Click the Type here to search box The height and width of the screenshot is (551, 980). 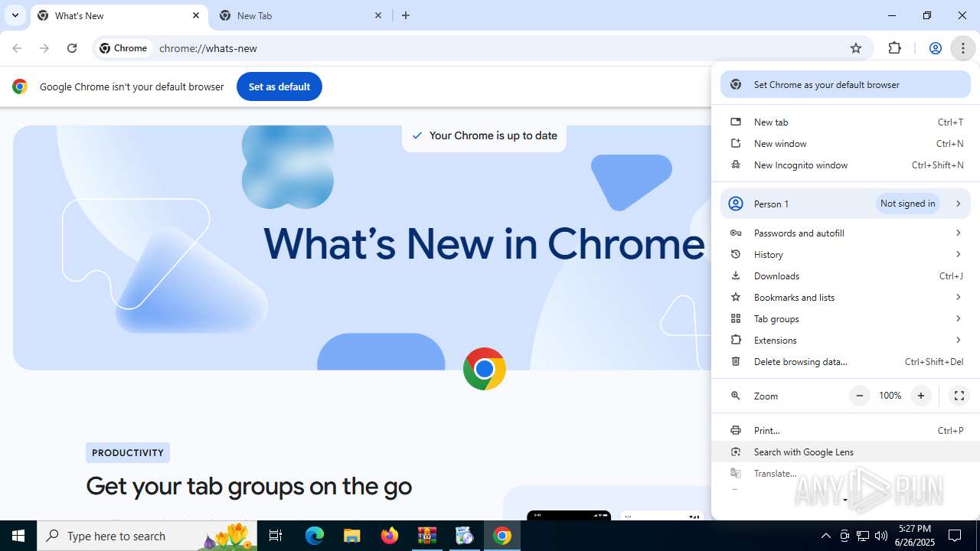tap(148, 536)
